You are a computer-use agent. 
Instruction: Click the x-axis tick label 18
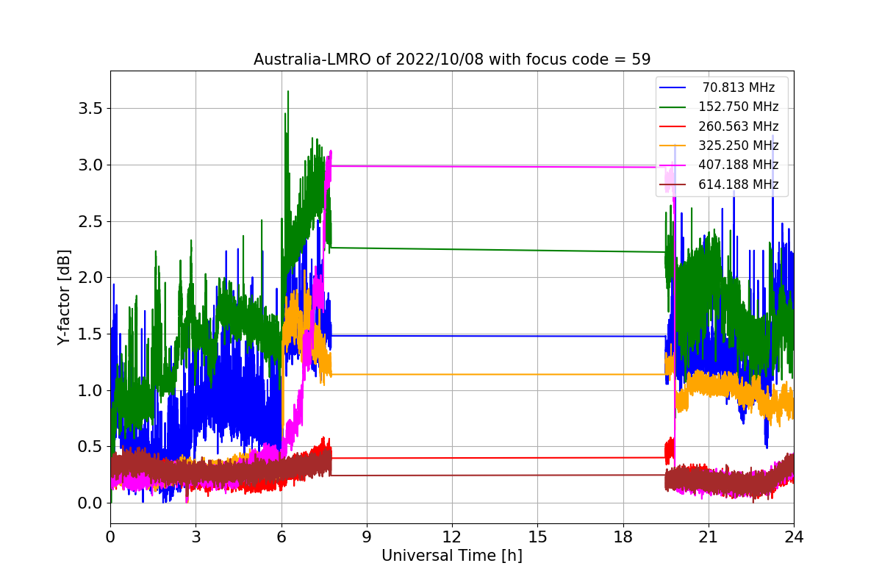pyautogui.click(x=623, y=537)
